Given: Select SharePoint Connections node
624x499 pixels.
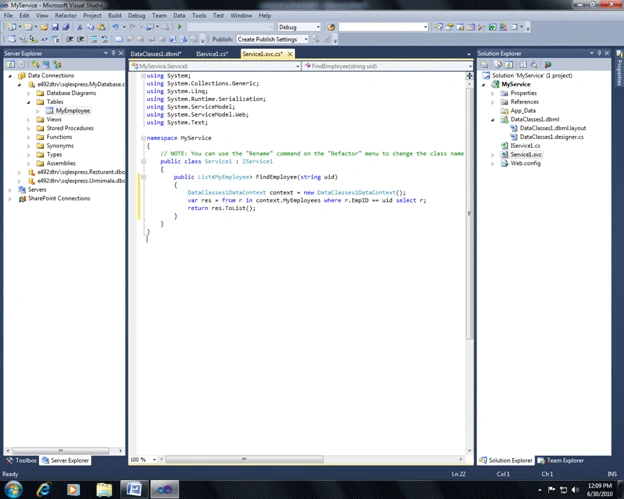Looking at the screenshot, I should pos(59,198).
